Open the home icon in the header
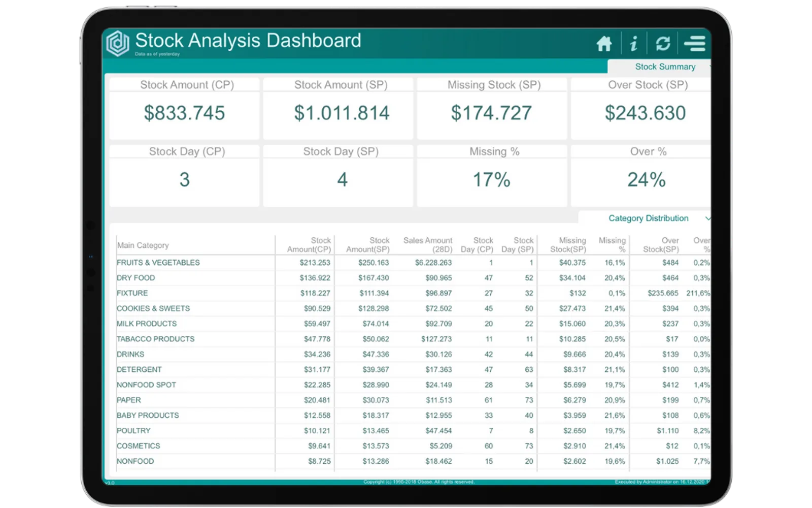 click(x=604, y=44)
